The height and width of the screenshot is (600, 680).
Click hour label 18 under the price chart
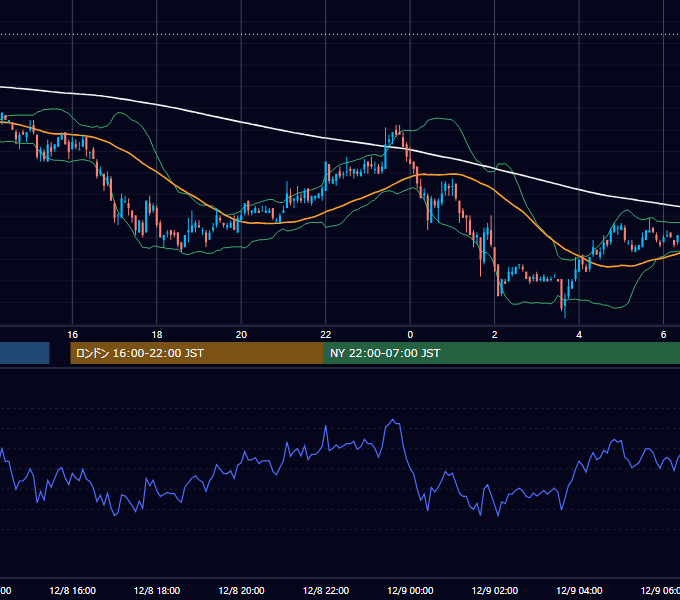pyautogui.click(x=157, y=335)
